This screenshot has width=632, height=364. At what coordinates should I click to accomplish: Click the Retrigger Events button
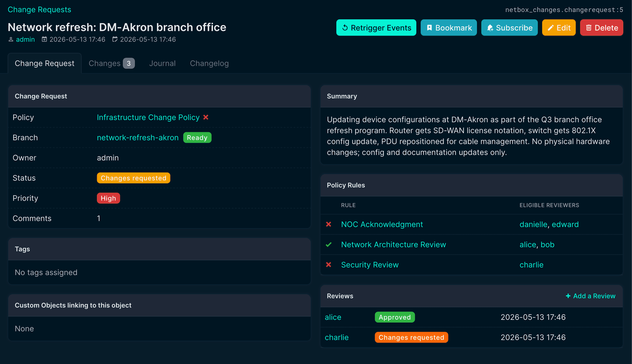[376, 28]
